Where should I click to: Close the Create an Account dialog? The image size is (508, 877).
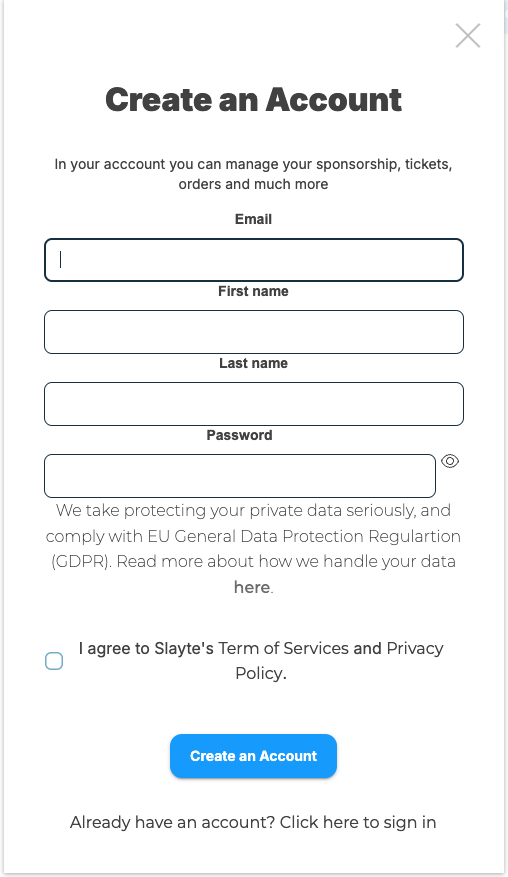[x=468, y=36]
